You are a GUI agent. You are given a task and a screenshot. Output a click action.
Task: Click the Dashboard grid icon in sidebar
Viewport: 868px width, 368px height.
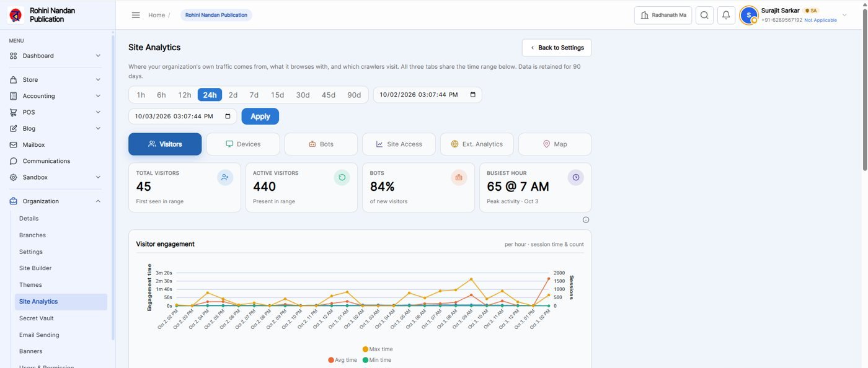(14, 56)
